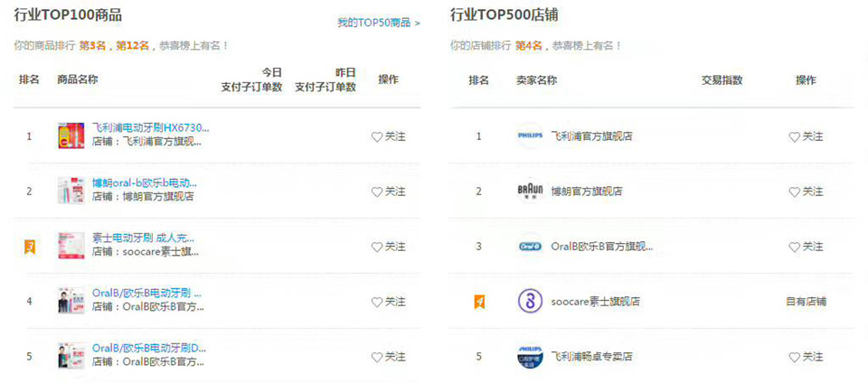Click the Braun logo icon
Viewport: 868px width, 383px height.
(531, 191)
